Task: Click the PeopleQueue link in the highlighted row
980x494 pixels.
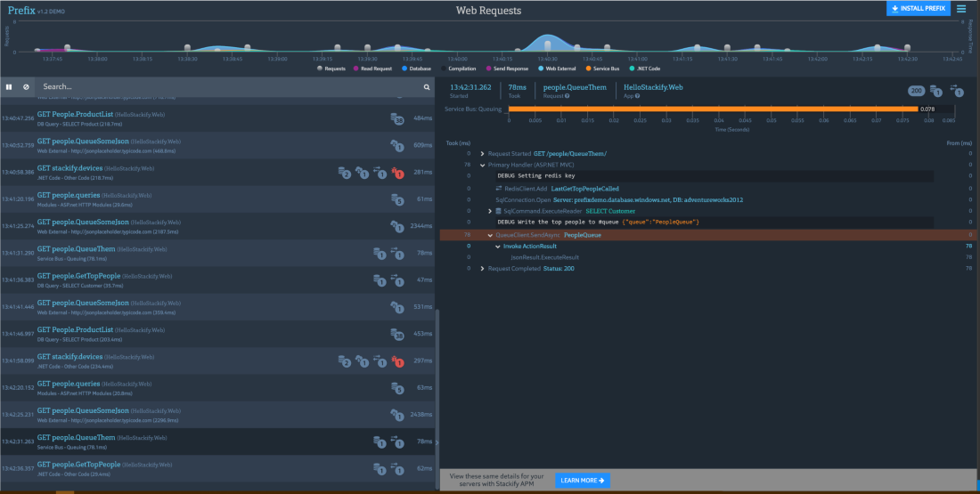Action: (x=582, y=235)
